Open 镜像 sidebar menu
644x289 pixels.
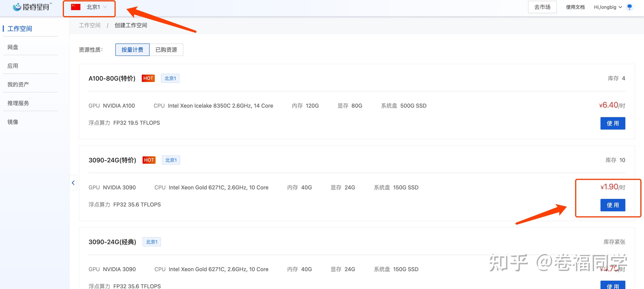point(13,122)
